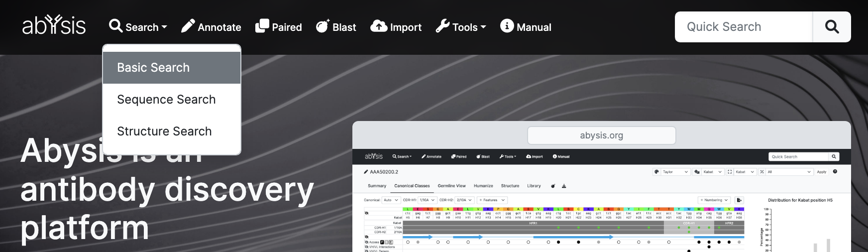The image size is (868, 252).
Task: Open the Import page from the main navbar
Action: pos(396,27)
